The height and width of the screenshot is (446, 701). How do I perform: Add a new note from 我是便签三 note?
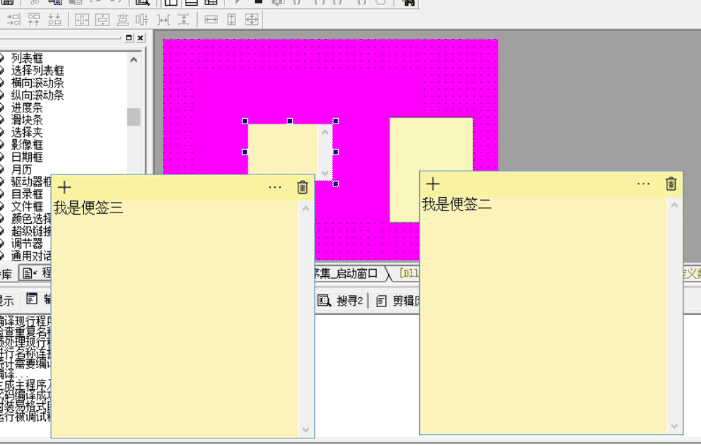[65, 187]
